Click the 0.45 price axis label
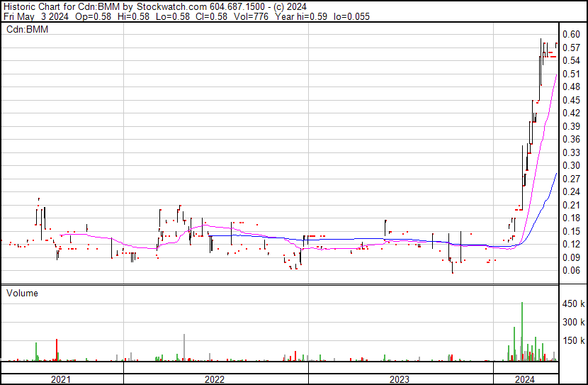The width and height of the screenshot is (588, 385). coord(572,100)
